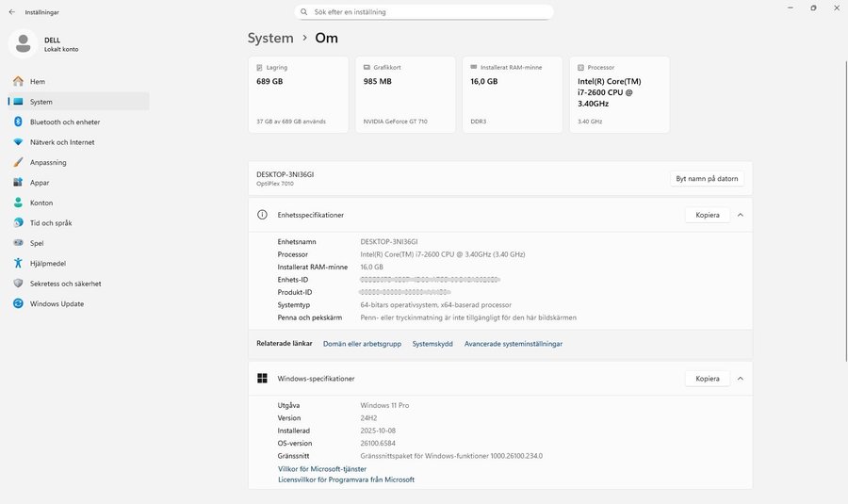Viewport: 848px width, 504px height.
Task: Click System in the breadcrumb
Action: (x=270, y=39)
